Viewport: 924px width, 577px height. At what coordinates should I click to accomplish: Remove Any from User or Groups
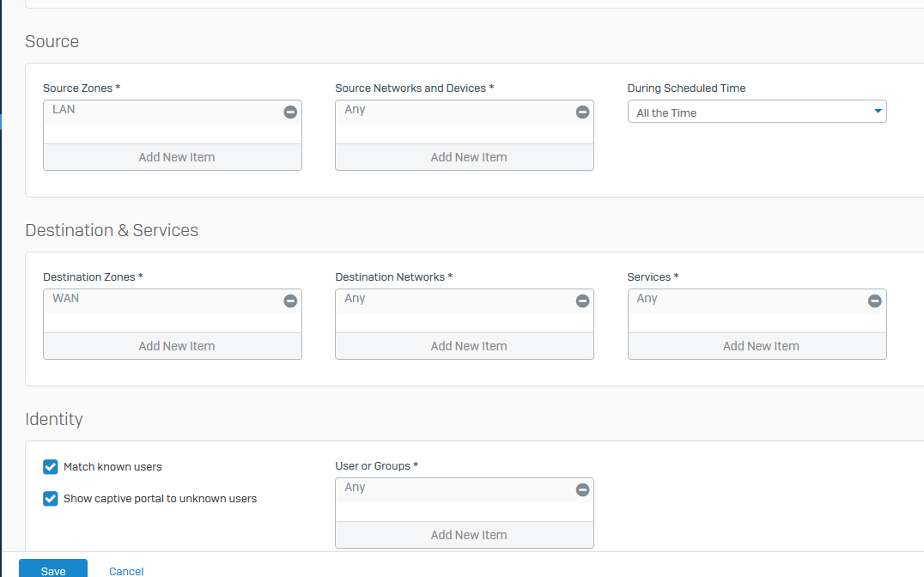point(582,490)
